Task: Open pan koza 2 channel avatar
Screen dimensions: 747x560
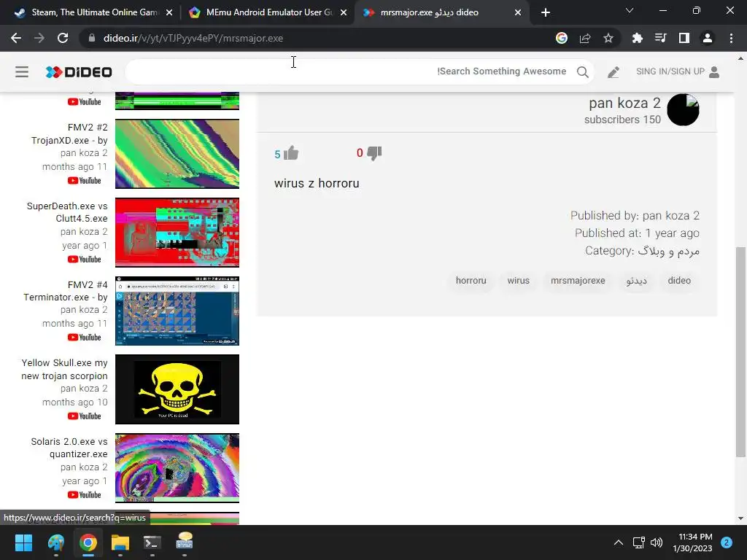Action: [x=683, y=109]
